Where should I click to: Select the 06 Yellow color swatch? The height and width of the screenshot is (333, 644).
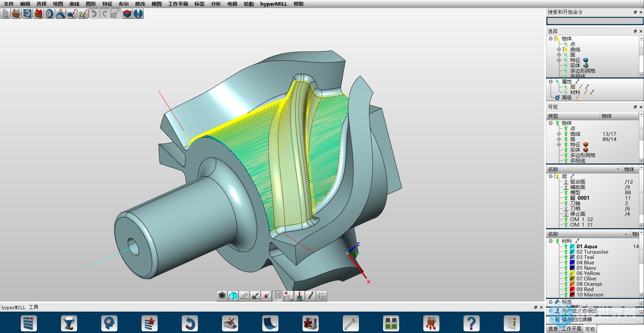(x=573, y=273)
